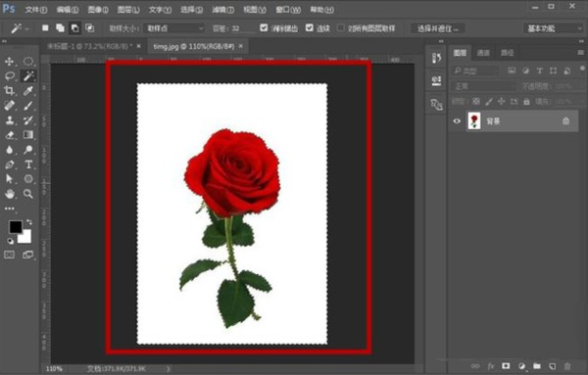The width and height of the screenshot is (588, 375).
Task: Toggle layer filtering on or off
Action: [x=582, y=69]
